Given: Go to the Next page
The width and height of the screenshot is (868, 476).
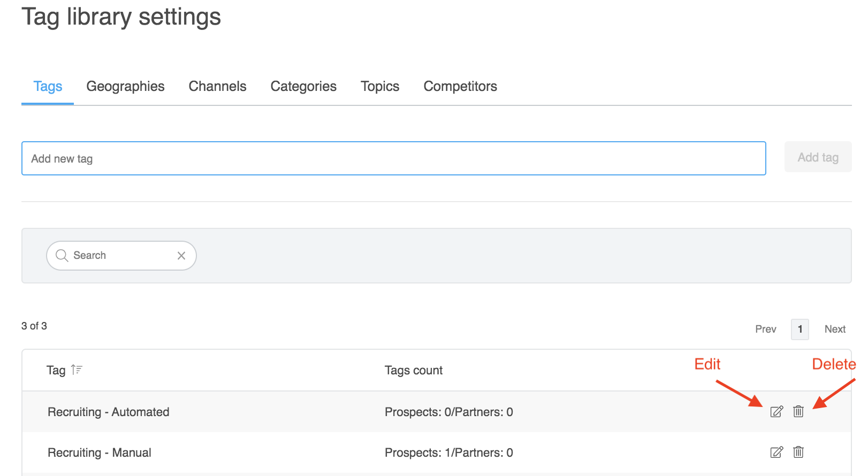Looking at the screenshot, I should pyautogui.click(x=835, y=329).
